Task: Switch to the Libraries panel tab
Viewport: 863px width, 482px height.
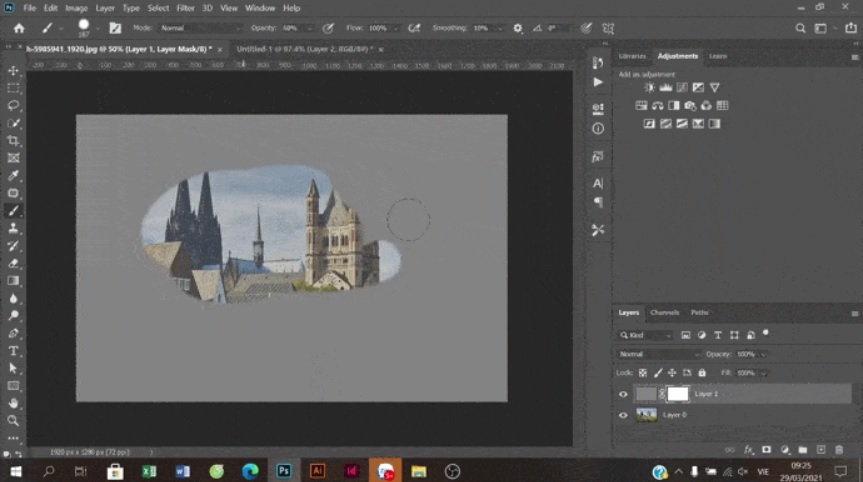Action: pyautogui.click(x=632, y=56)
